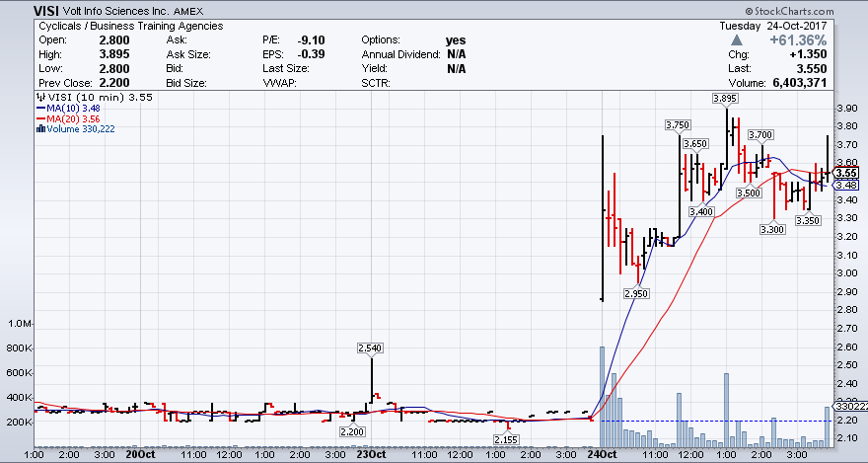
Task: Select the 20Oct date marker on time axis
Action: (139, 454)
